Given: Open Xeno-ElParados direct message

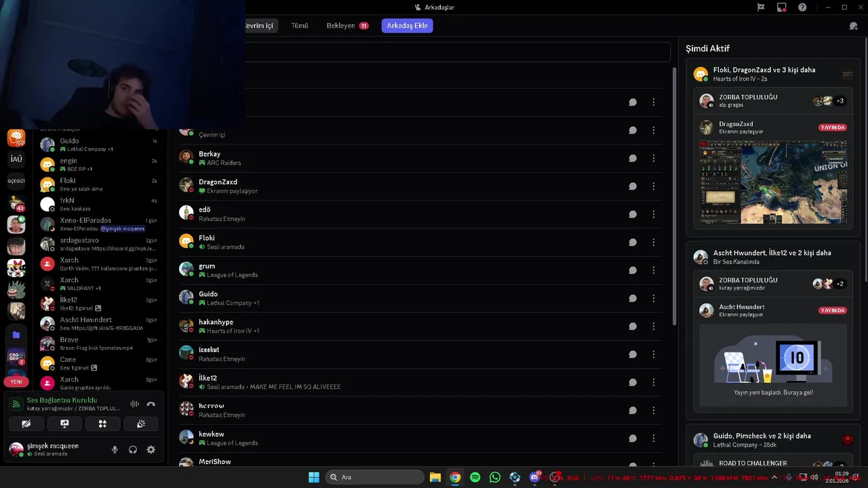Looking at the screenshot, I should coord(99,224).
